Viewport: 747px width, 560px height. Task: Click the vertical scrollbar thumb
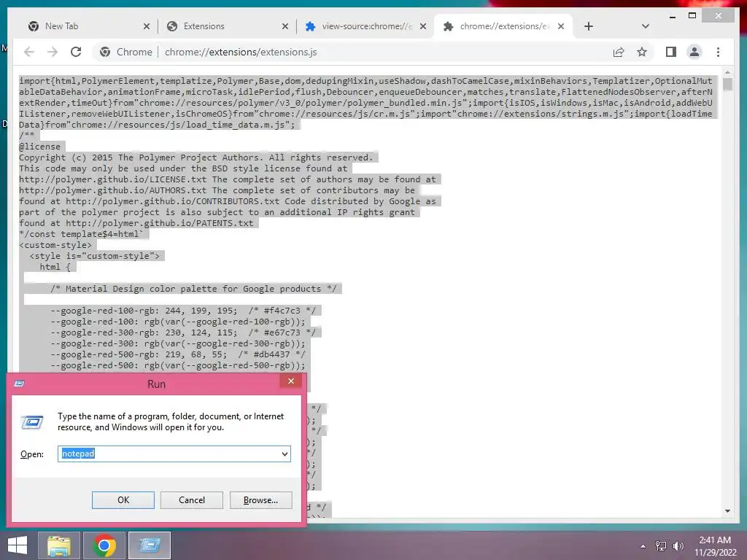pos(727,85)
